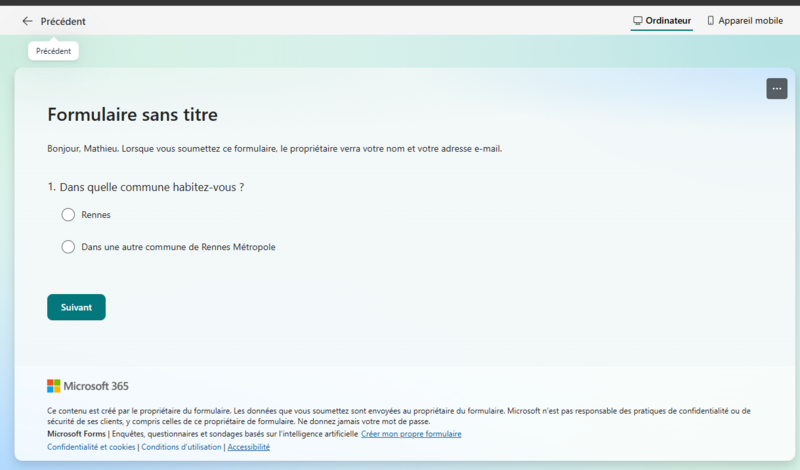Screen dimensions: 800x470
Task: Open the Accessibilité link
Action: [249, 447]
